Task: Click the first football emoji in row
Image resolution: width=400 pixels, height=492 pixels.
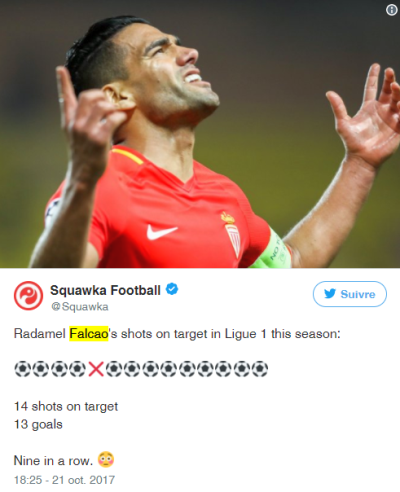Action: [x=22, y=369]
